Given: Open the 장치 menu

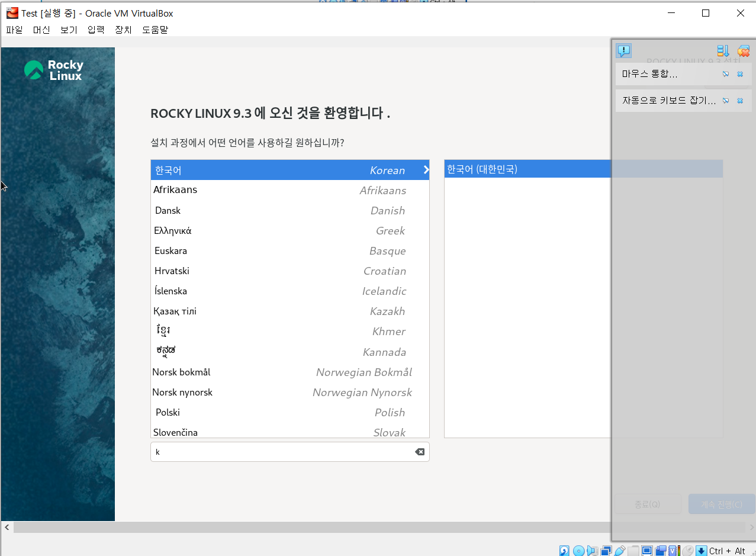Looking at the screenshot, I should pyautogui.click(x=123, y=30).
